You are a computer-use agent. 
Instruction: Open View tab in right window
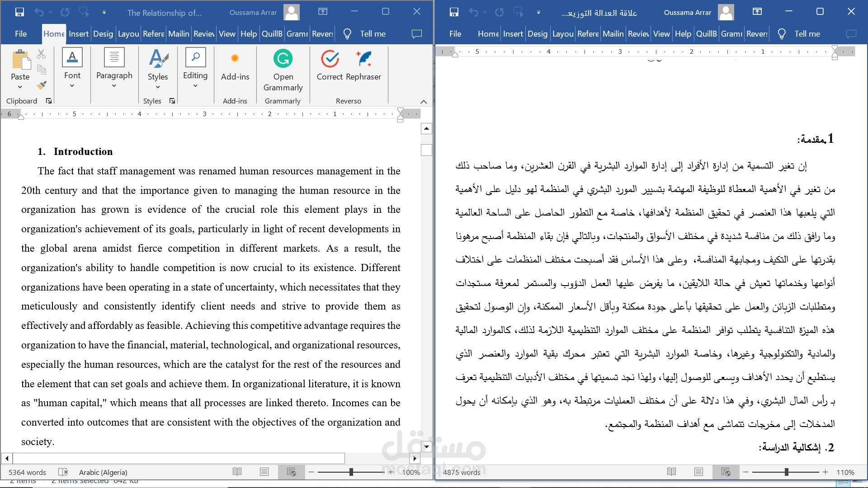point(661,34)
